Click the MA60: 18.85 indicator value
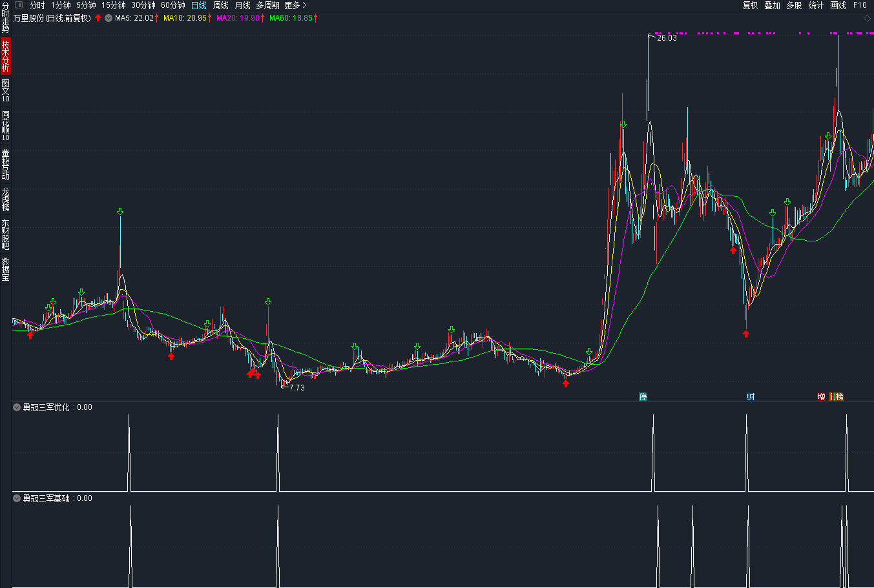Viewport: 874px width, 588px height. 291,18
